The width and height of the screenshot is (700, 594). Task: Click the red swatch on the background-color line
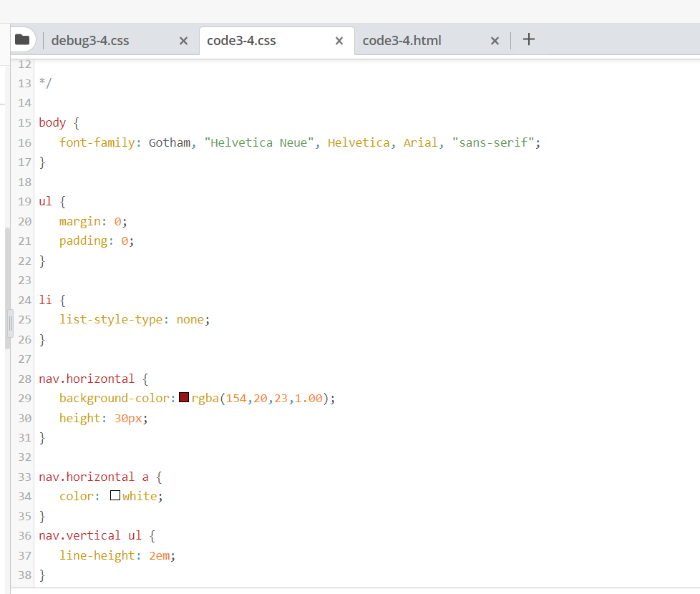click(183, 397)
